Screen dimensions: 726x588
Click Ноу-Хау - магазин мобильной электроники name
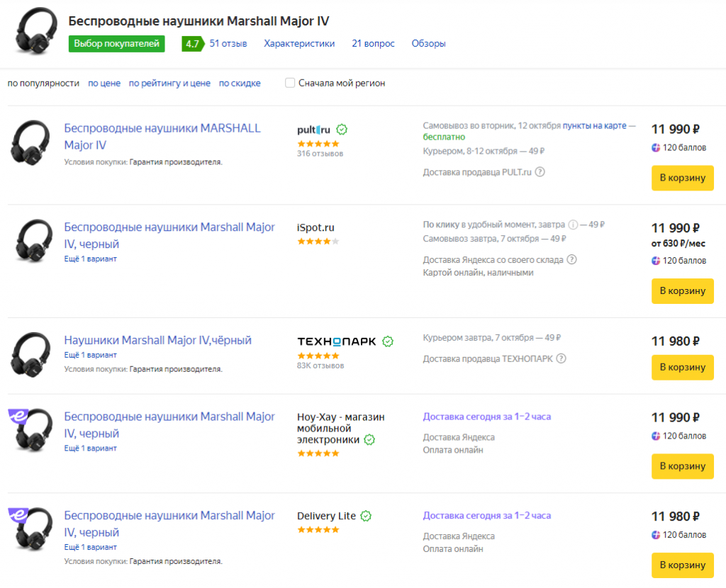341,429
